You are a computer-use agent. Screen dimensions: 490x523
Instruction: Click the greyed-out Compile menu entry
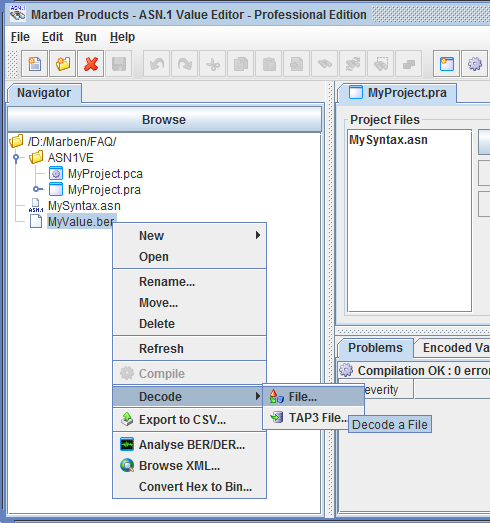click(189, 373)
